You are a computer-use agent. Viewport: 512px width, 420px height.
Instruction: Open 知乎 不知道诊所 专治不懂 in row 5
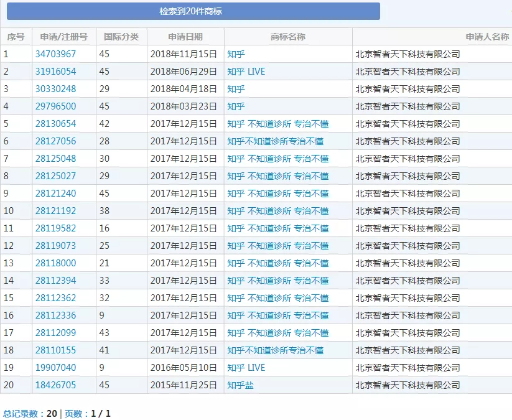click(278, 124)
